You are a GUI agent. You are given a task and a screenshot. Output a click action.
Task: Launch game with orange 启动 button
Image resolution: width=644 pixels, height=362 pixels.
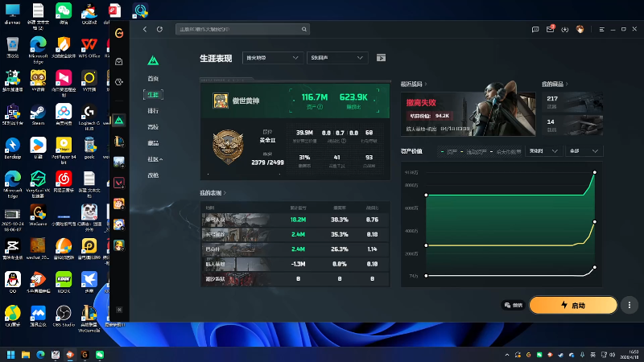point(573,306)
